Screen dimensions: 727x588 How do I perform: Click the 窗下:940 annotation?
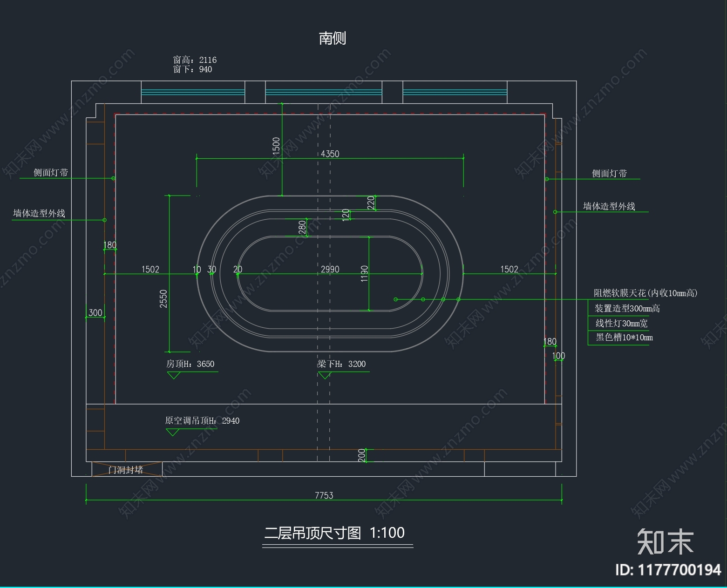(x=192, y=69)
